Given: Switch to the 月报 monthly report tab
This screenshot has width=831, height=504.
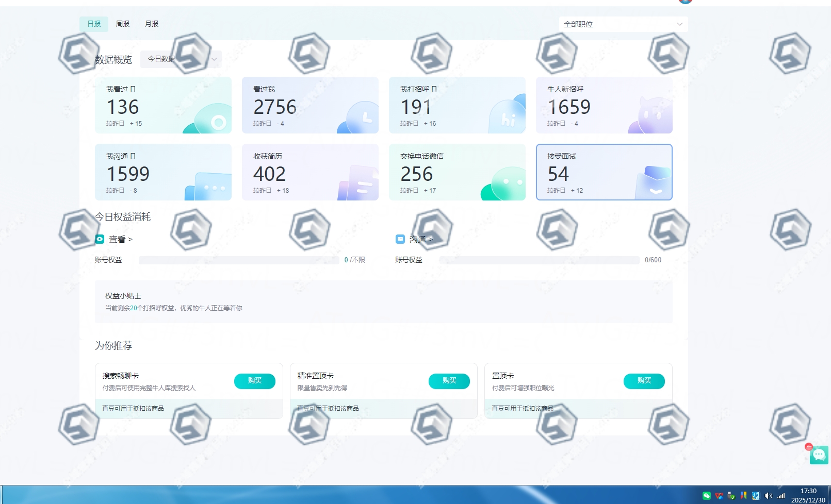Looking at the screenshot, I should click(152, 24).
